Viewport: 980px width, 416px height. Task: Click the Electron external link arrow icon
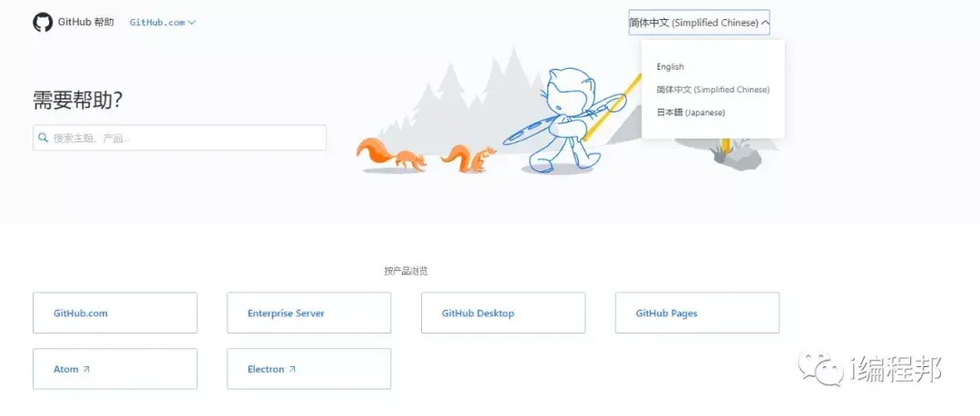[x=292, y=369]
